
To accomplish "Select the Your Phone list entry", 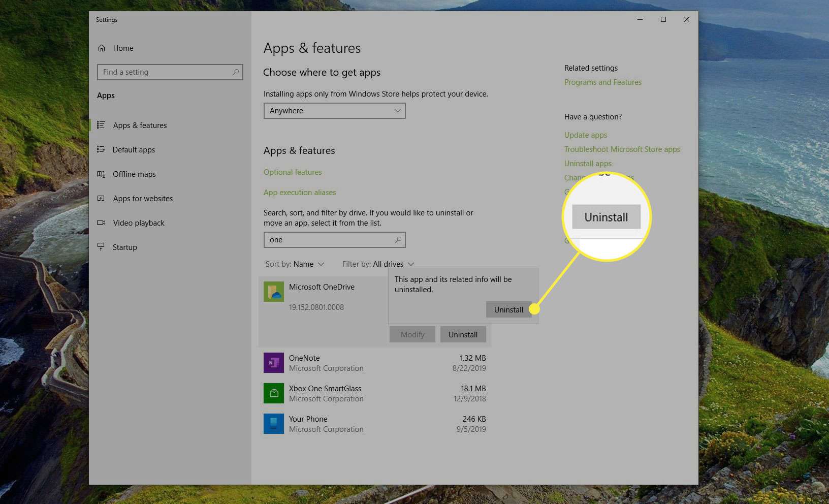I will click(x=375, y=424).
